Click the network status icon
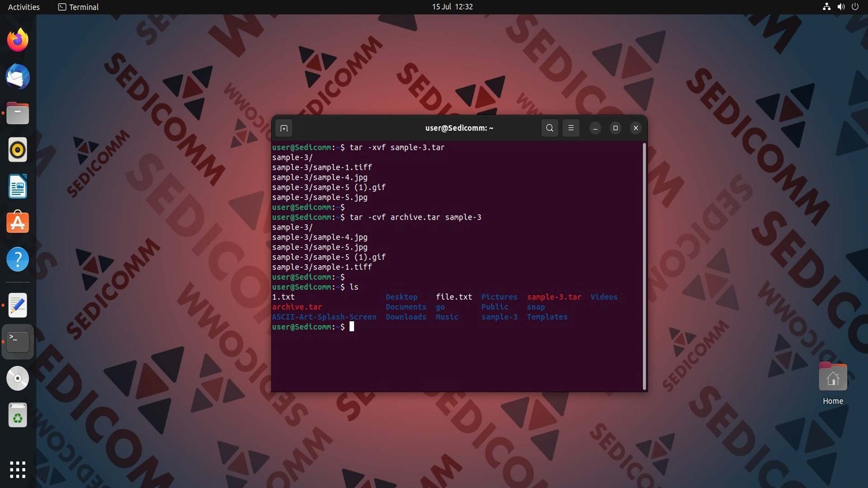Image resolution: width=868 pixels, height=488 pixels. tap(826, 7)
